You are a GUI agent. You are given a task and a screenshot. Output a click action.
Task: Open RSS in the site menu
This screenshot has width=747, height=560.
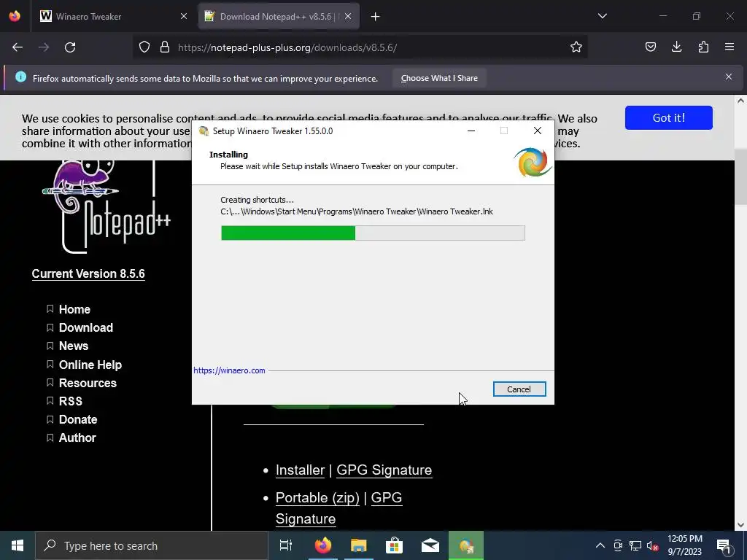[71, 402]
